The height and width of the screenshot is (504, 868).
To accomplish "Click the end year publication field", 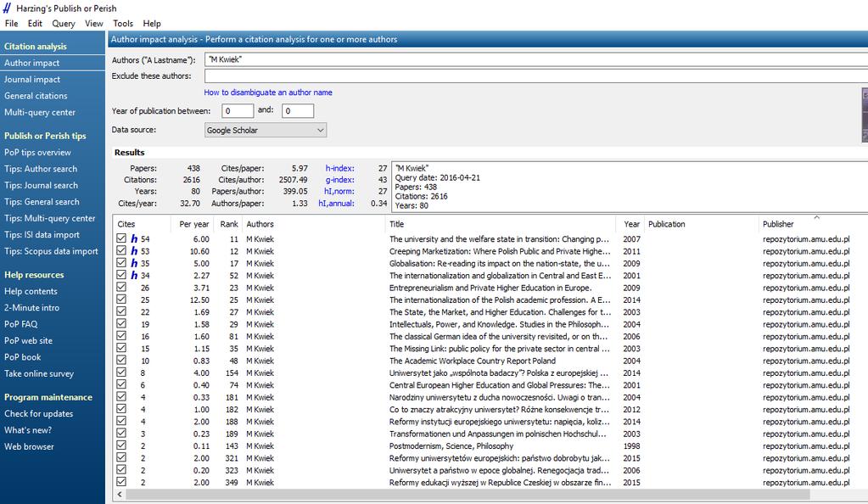I will [x=298, y=111].
